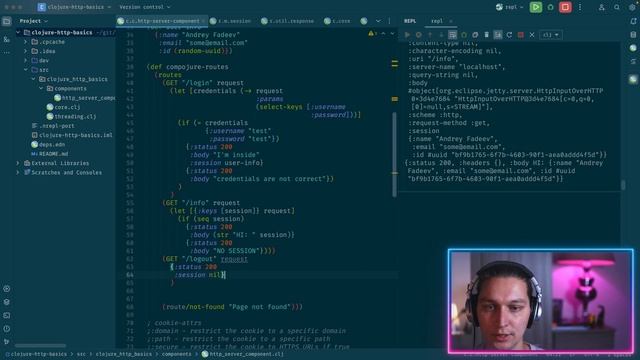Select .nrepl-port file in tree
Image resolution: width=640 pixels, height=360 pixels.
click(x=53, y=126)
